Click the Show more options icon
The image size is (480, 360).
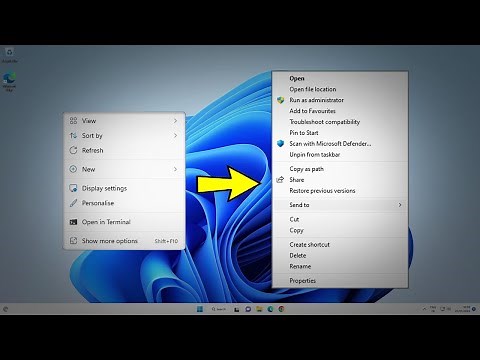pos(73,241)
